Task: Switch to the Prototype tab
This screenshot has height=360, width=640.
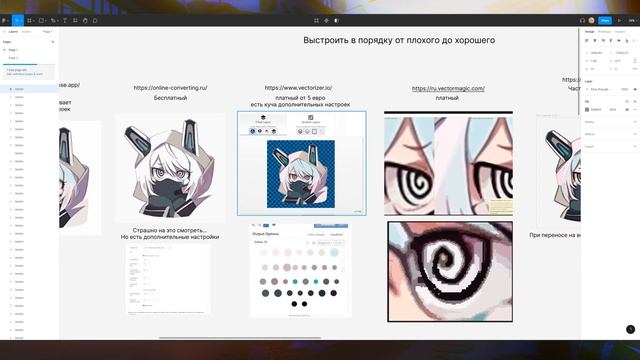Action: (x=604, y=31)
